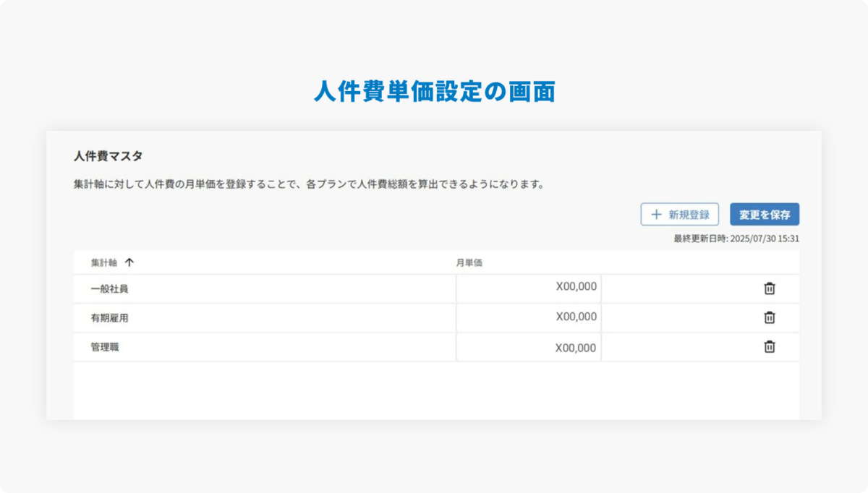Click the 人件費マスタ section heading

coord(108,156)
